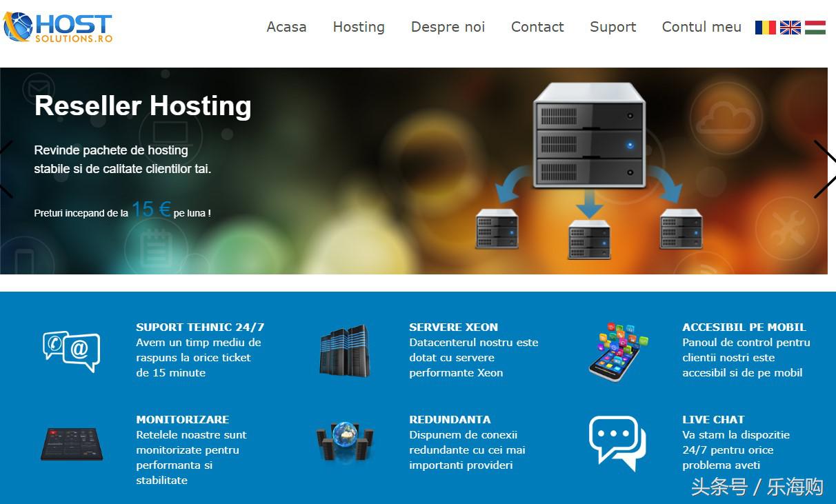This screenshot has width=836, height=504.
Task: Go to previous slide with left arrow
Action: pyautogui.click(x=7, y=170)
